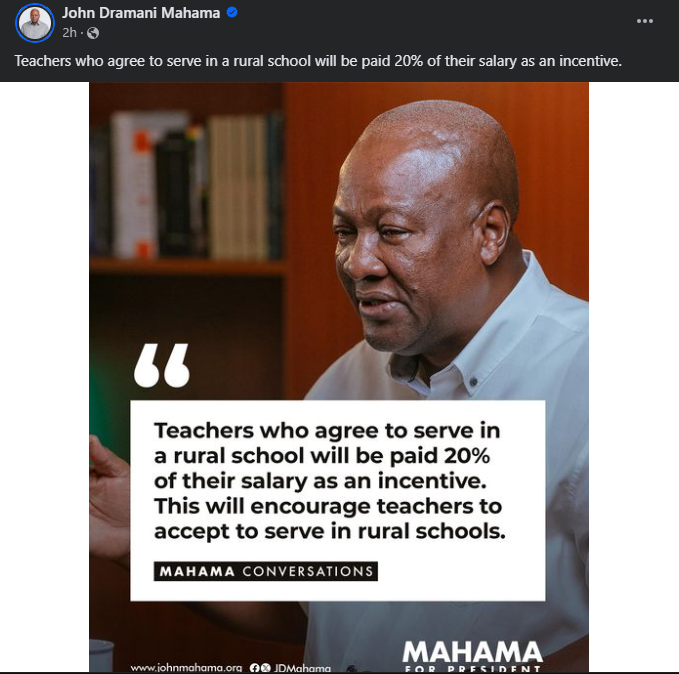Click the Facebook logo beside JDMahama
The height and width of the screenshot is (674, 679).
click(x=255, y=668)
